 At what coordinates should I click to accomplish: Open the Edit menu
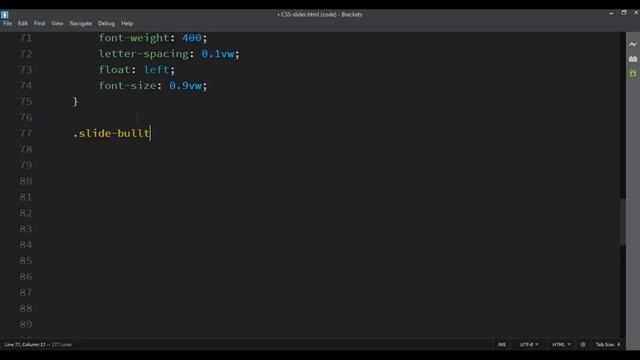click(23, 23)
